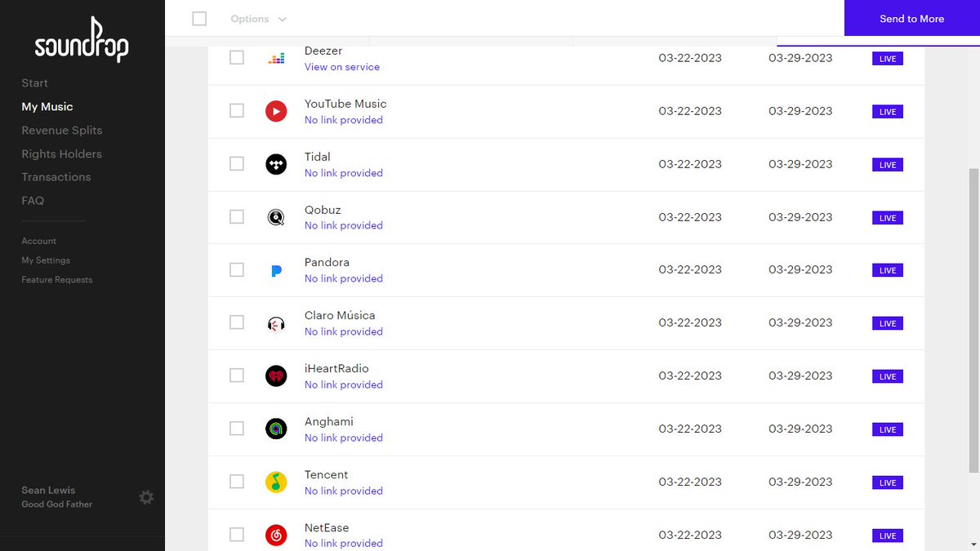The height and width of the screenshot is (551, 980).
Task: Click the 03-22-2023 date in Qobuz row
Action: [690, 217]
